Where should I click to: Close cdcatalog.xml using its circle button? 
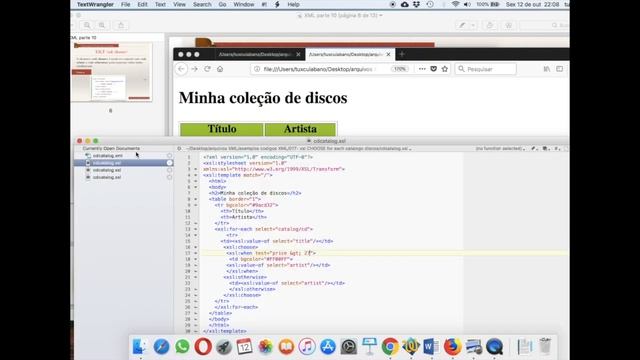(169, 156)
